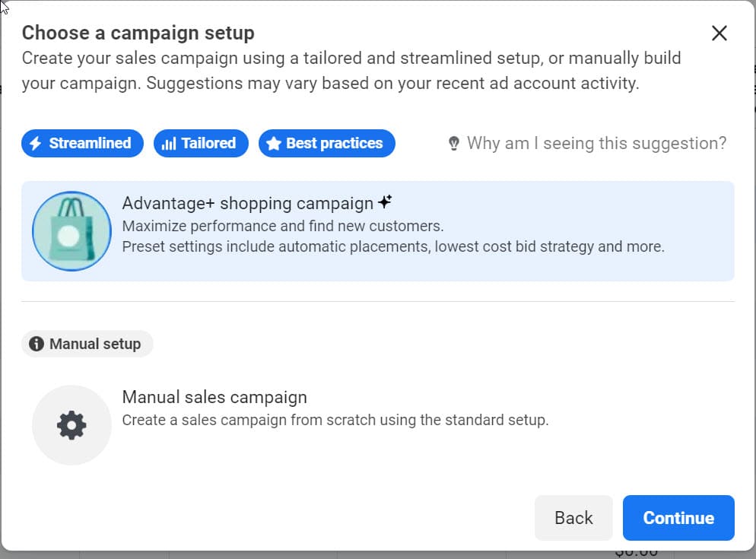The image size is (756, 559).
Task: Click the info icon on Manual setup
Action: click(36, 344)
